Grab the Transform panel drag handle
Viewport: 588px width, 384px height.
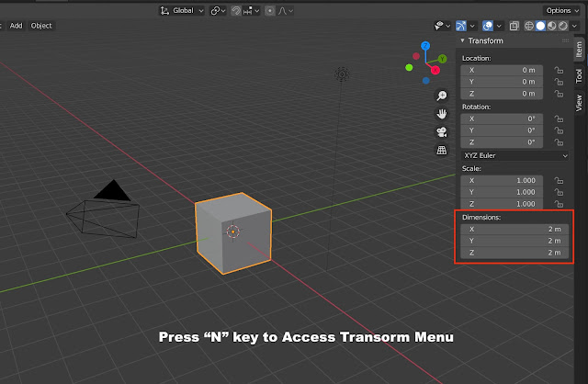pos(566,40)
